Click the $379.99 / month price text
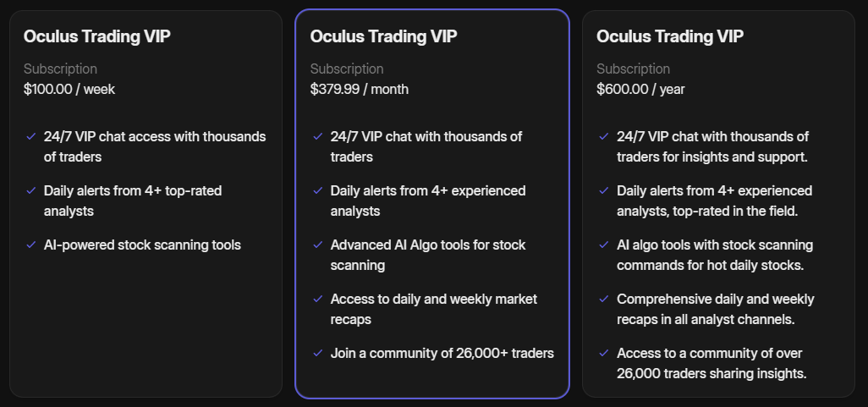Viewport: 868px width, 407px height. tap(359, 89)
